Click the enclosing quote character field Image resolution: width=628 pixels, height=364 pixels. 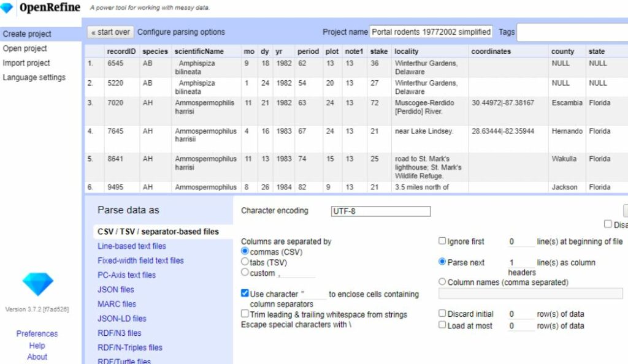[313, 294]
